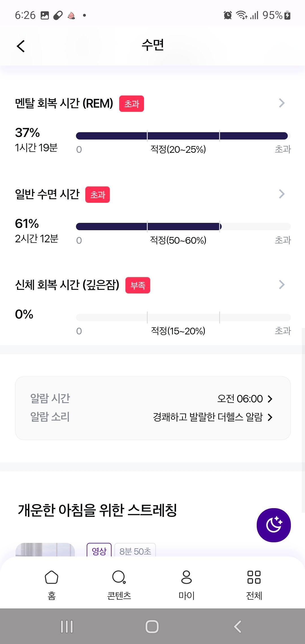Tap the back arrow in the 수면 header
This screenshot has width=305, height=644.
(21, 46)
